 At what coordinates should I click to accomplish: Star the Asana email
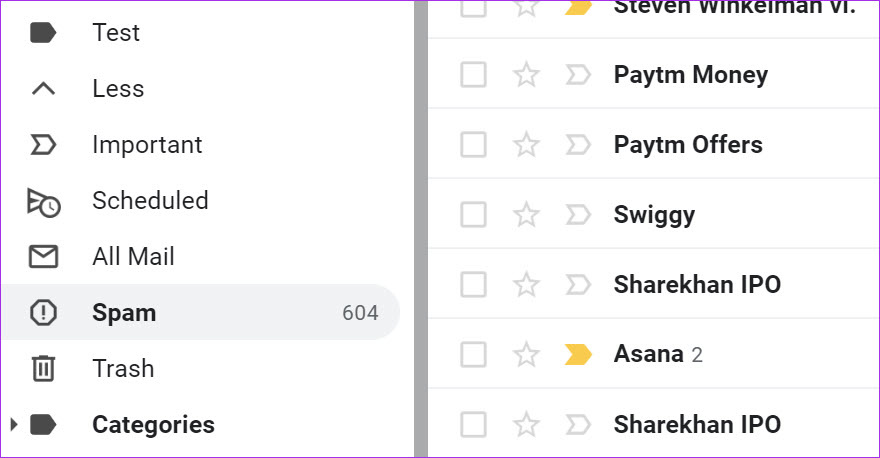(526, 354)
